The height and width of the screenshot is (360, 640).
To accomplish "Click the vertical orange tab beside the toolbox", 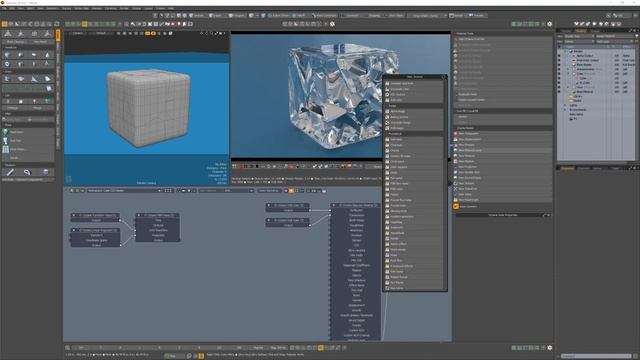I will 58,35.
